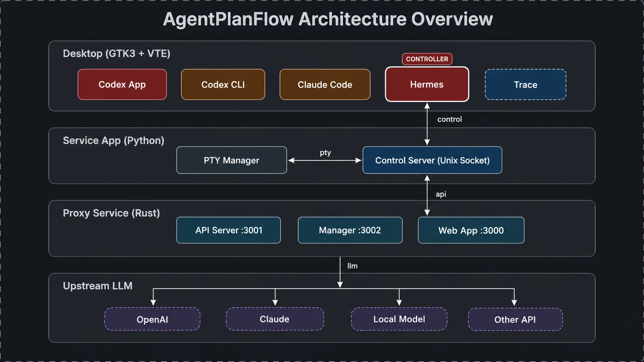
Task: Click the "Desktop (GTK3 + VTE)" heading
Action: 116,53
